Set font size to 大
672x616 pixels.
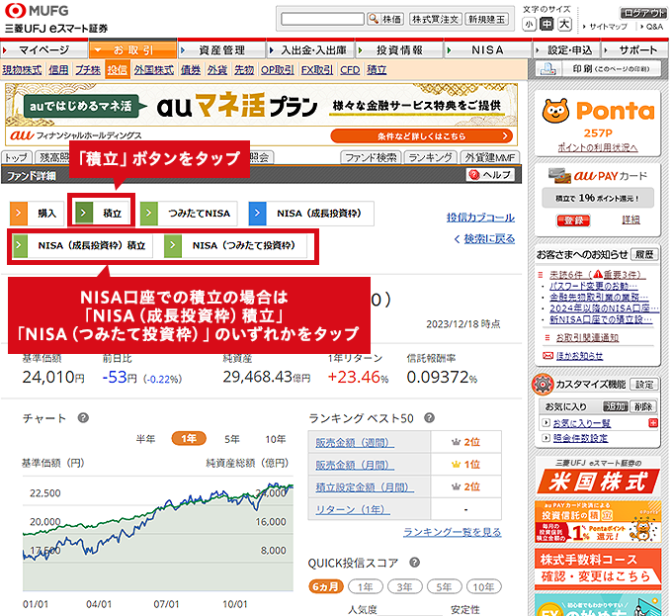pyautogui.click(x=564, y=25)
